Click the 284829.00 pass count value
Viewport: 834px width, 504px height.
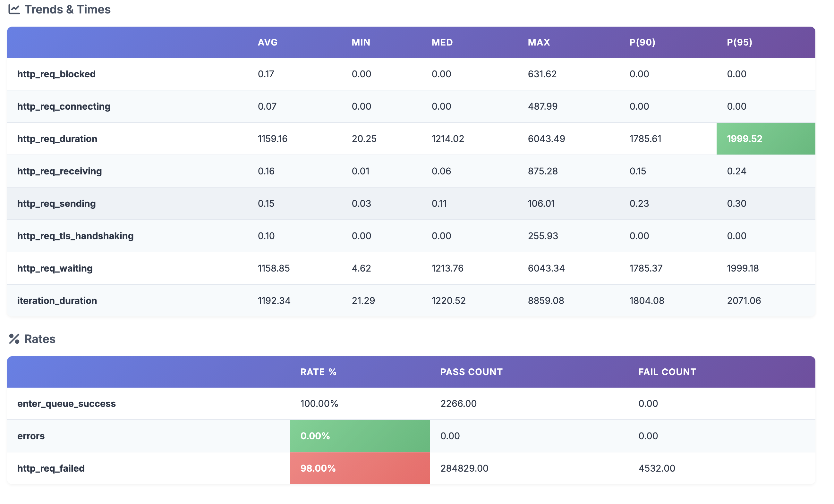(464, 468)
